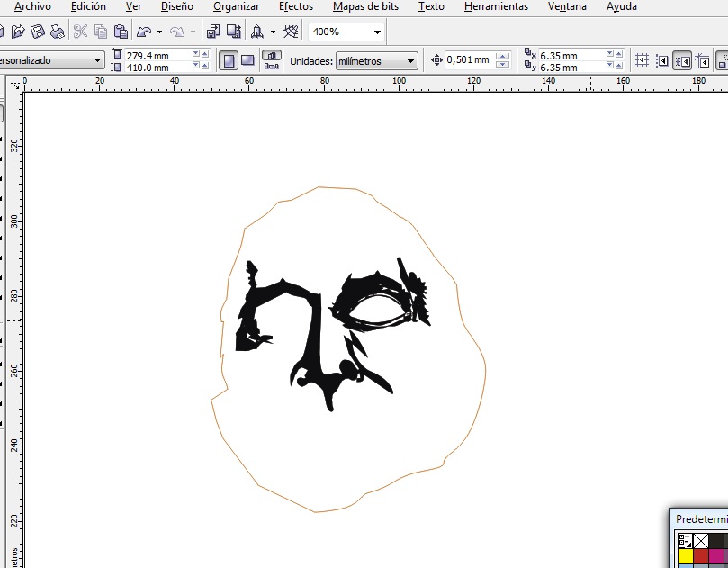Screen dimensions: 728x568
Task: Increase duplicate distance x 6.35 mm
Action: point(618,54)
